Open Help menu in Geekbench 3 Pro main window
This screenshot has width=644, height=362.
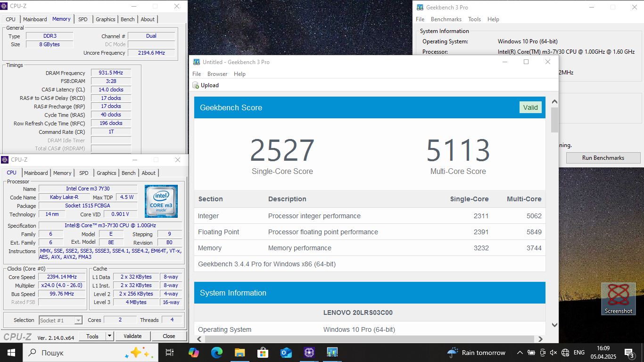coord(493,19)
